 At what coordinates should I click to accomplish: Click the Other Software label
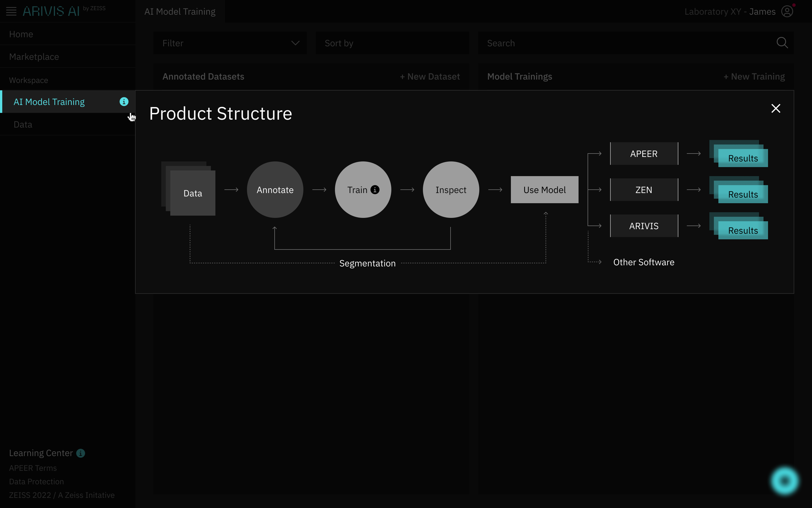point(644,262)
